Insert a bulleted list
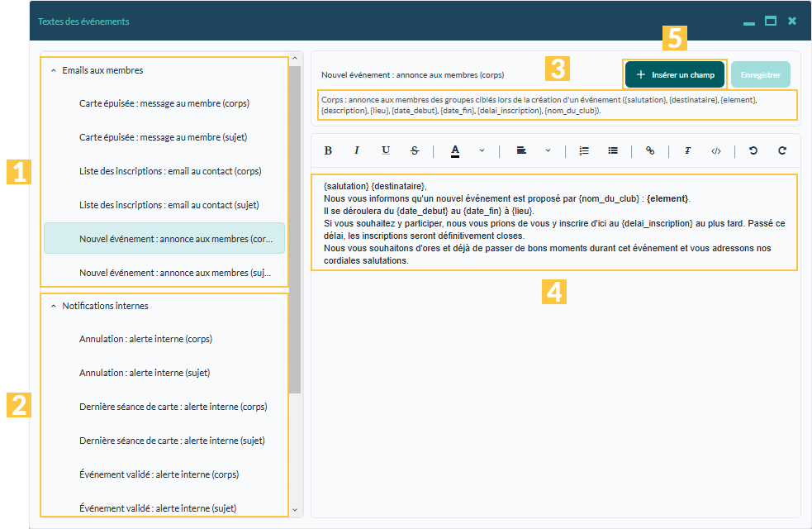 click(613, 150)
